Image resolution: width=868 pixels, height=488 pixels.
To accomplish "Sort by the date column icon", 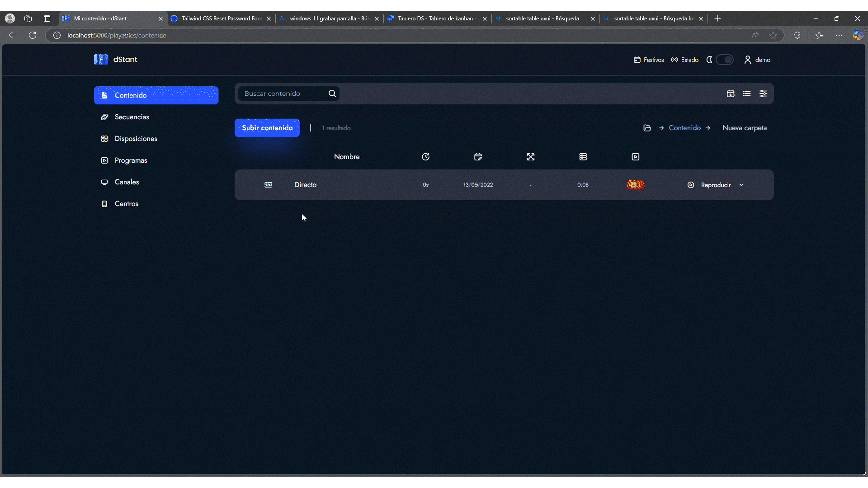I will pos(478,157).
